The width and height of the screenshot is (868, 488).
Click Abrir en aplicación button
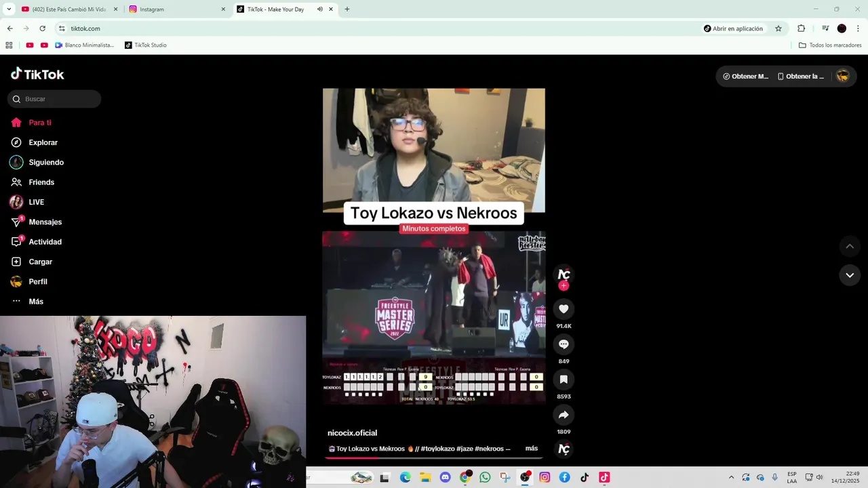[x=733, y=28]
